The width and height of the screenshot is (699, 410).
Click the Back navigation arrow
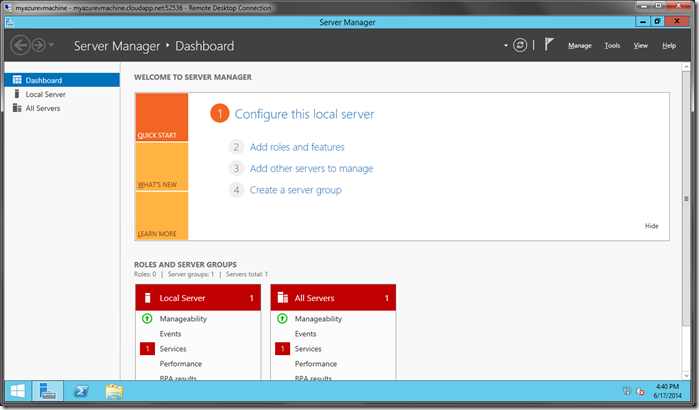click(x=20, y=45)
